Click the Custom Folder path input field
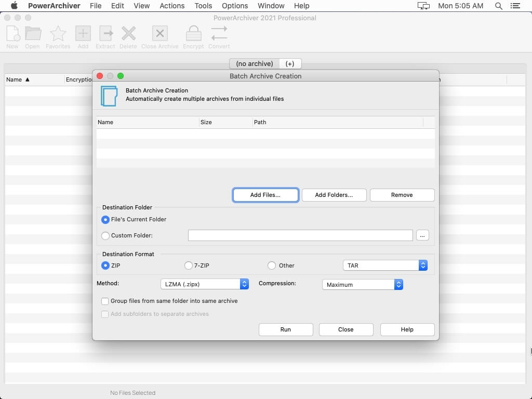 point(300,235)
